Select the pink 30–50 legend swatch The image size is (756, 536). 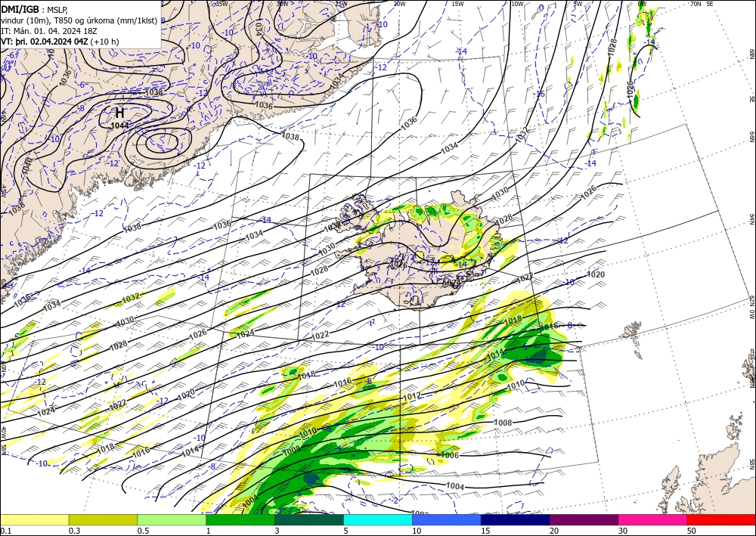653,519
